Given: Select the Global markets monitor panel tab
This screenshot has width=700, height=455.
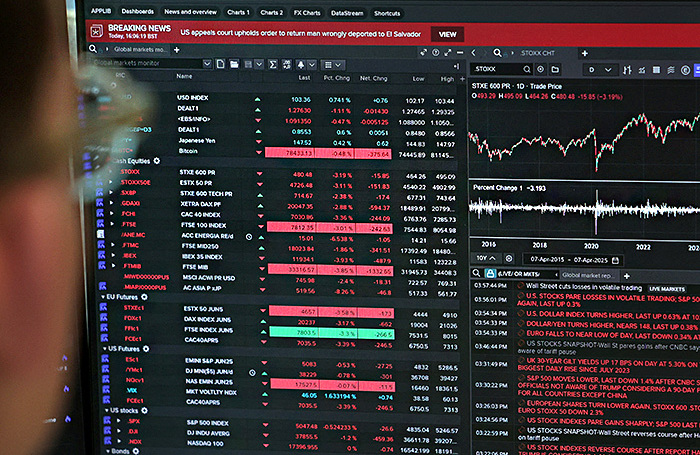Looking at the screenshot, I should [x=139, y=50].
